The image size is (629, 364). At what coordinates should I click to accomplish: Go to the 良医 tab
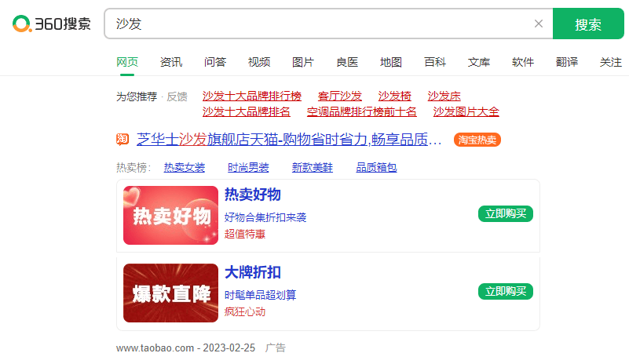tap(347, 62)
